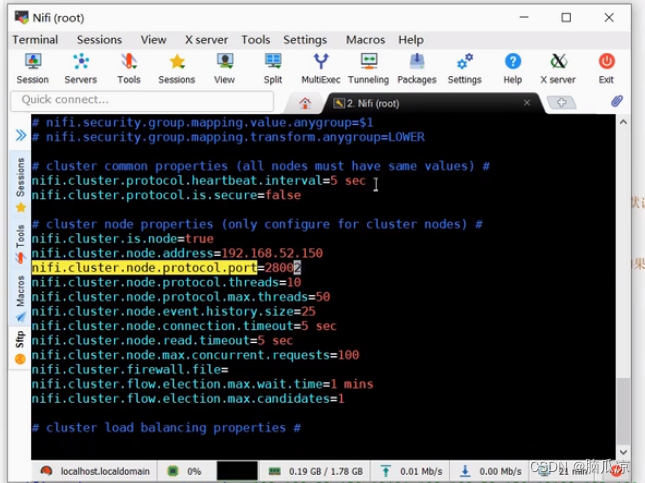The height and width of the screenshot is (483, 645).
Task: Click nifi.cluster.firewall.file= line
Action: pyautogui.click(x=130, y=370)
